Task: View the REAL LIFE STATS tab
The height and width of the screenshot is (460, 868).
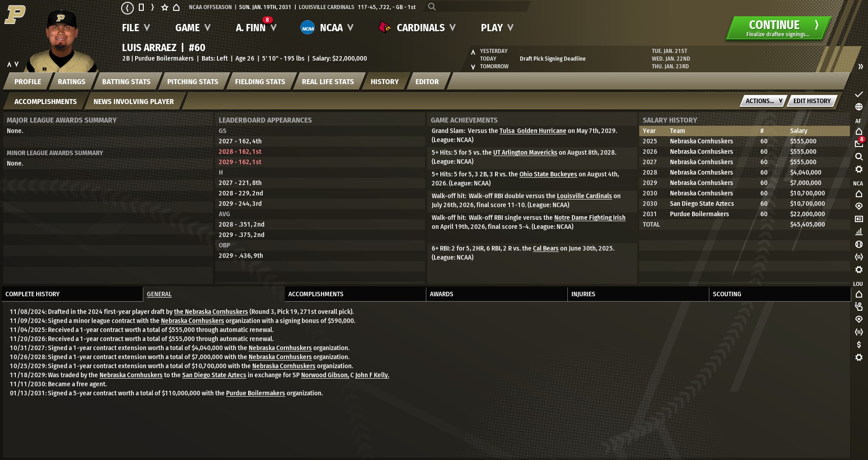Action: pos(328,81)
